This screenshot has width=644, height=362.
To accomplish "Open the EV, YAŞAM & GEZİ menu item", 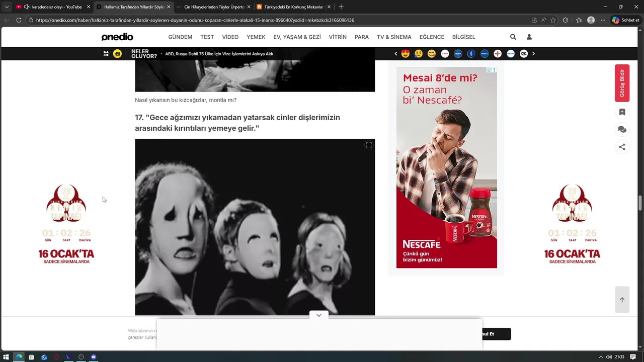I will (297, 37).
